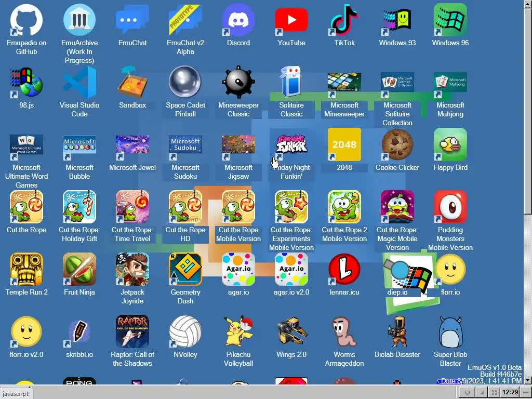Open the Cut the Rope HD icon
This screenshot has width=532, height=399.
coord(185,207)
